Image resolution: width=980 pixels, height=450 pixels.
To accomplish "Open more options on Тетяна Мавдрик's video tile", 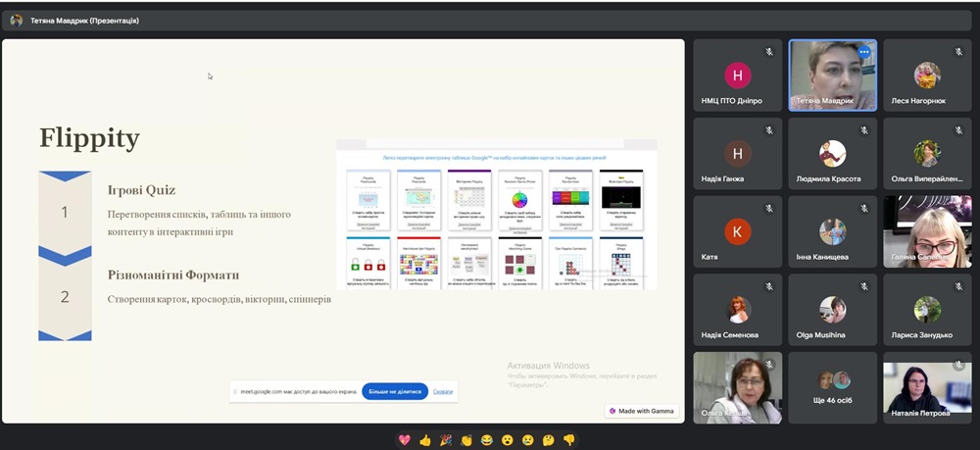I will pyautogui.click(x=863, y=52).
